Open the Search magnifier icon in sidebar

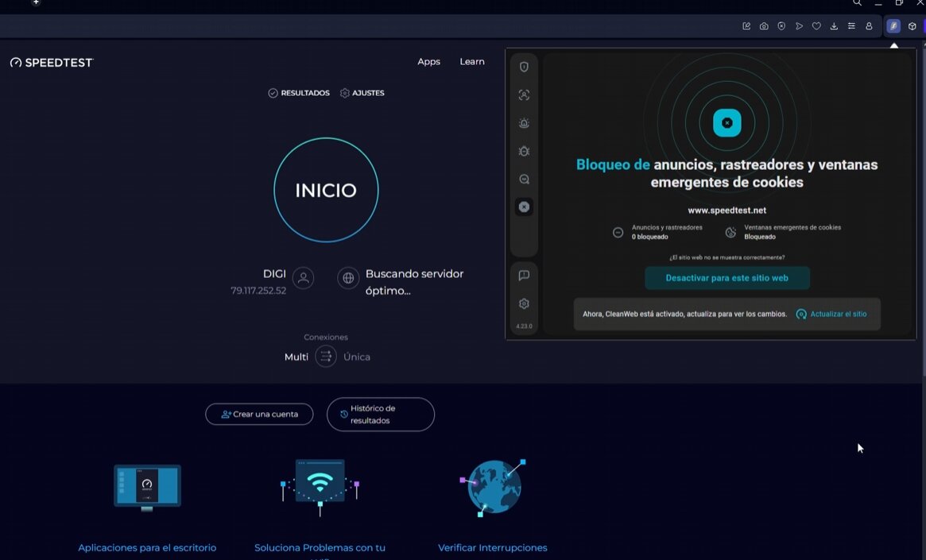[x=524, y=180]
